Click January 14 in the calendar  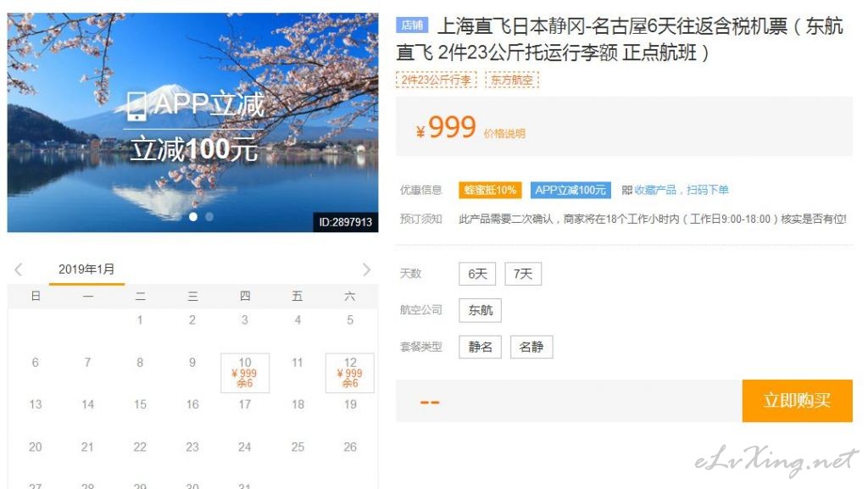87,404
